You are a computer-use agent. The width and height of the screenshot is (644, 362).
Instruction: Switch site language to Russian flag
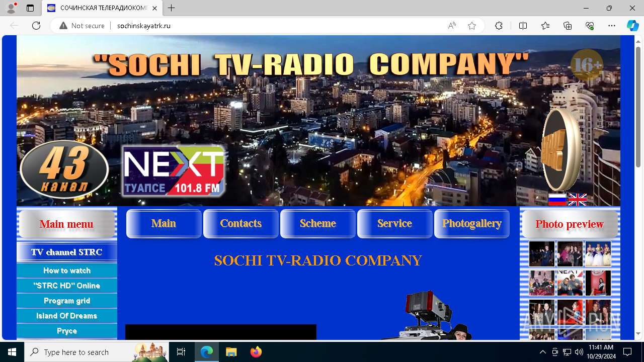(x=557, y=200)
